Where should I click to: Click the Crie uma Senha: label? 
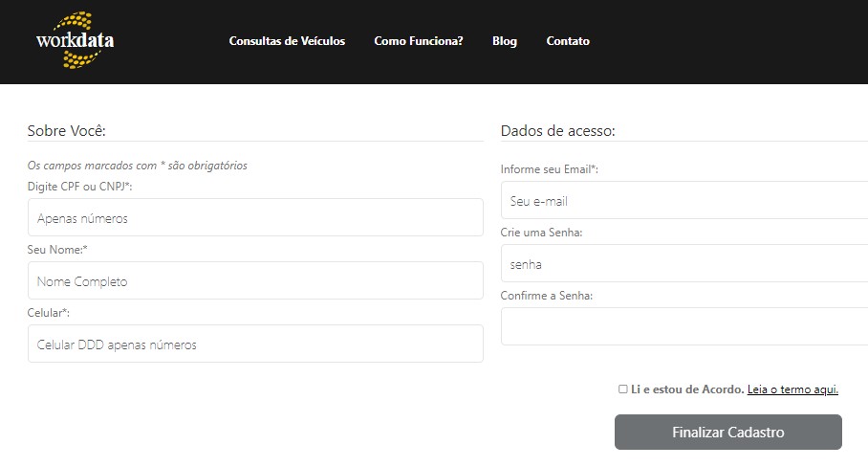(x=541, y=233)
